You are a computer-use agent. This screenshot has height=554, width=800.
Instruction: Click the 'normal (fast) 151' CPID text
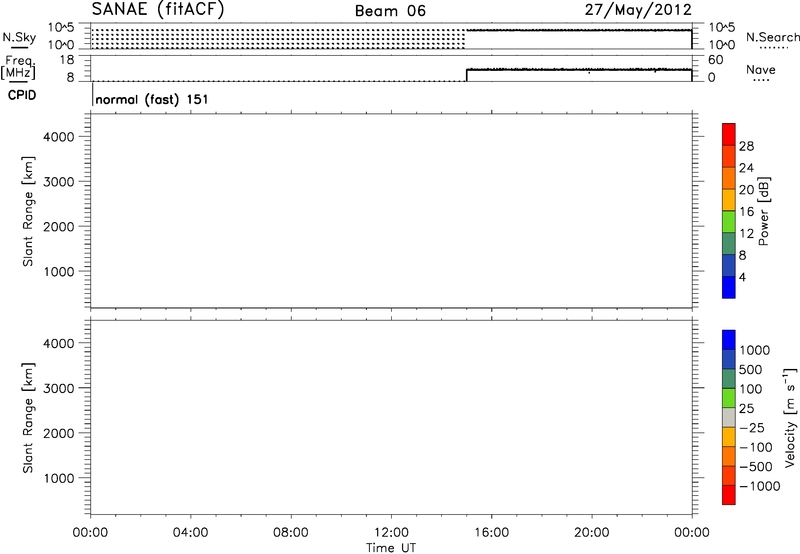(152, 99)
